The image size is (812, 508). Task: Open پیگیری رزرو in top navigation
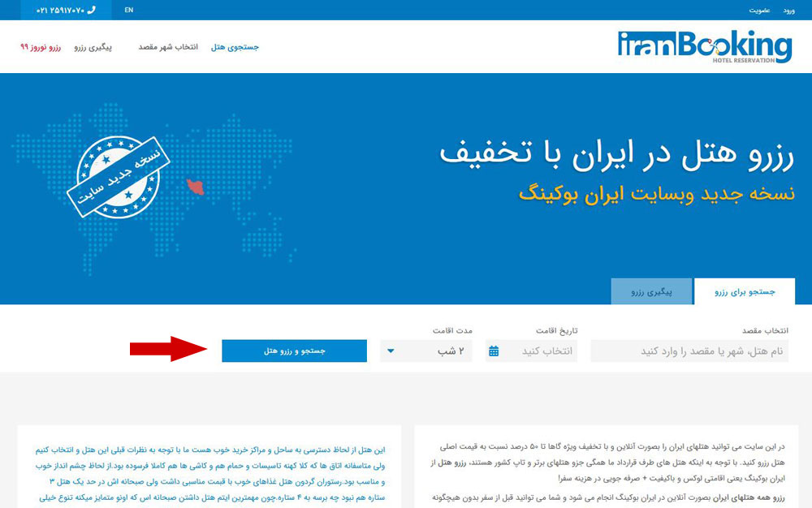93,47
